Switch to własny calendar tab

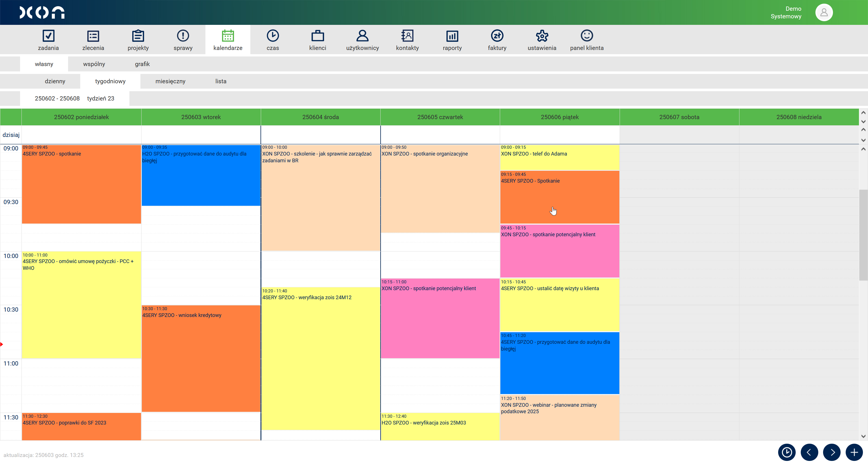(x=44, y=64)
